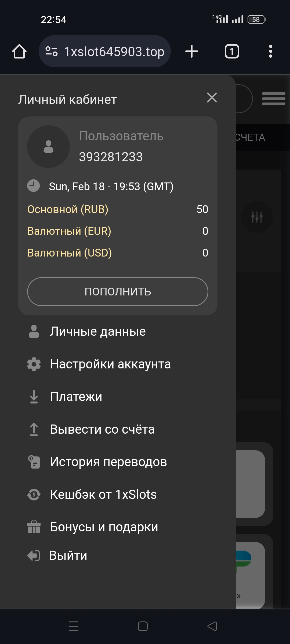Open the browser three-dot menu
The image size is (290, 644).
click(270, 51)
